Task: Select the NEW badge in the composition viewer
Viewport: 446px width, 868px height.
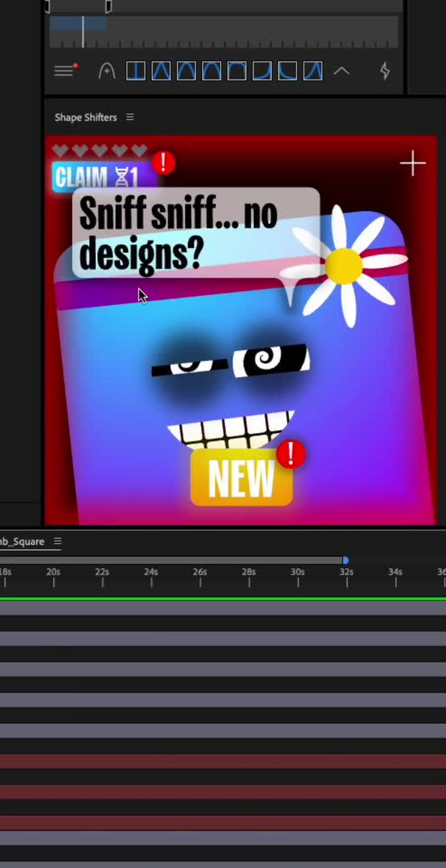Action: click(241, 478)
